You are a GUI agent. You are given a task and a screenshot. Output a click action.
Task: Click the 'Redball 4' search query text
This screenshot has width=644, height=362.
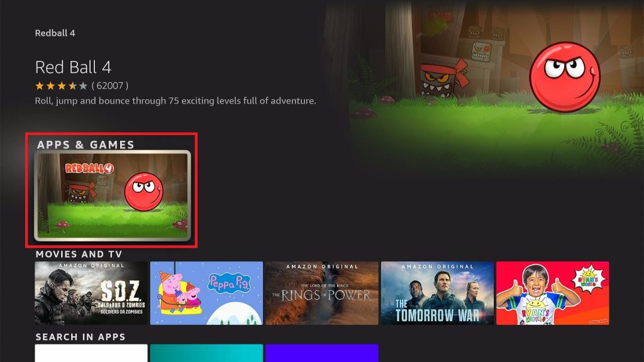(55, 33)
